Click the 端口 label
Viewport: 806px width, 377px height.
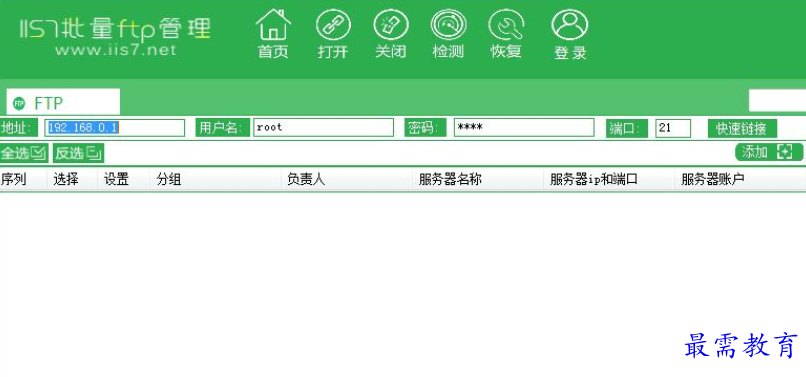[x=627, y=128]
